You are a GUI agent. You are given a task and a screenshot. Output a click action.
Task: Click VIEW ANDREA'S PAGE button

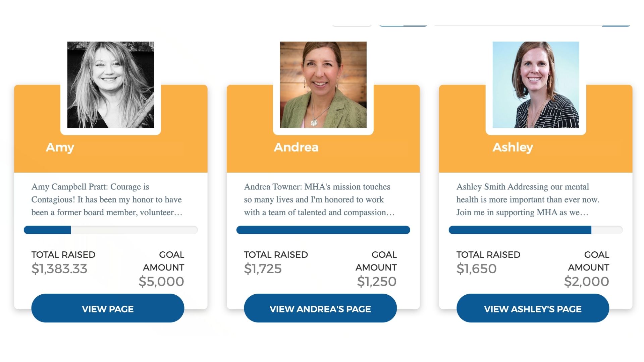click(x=320, y=309)
